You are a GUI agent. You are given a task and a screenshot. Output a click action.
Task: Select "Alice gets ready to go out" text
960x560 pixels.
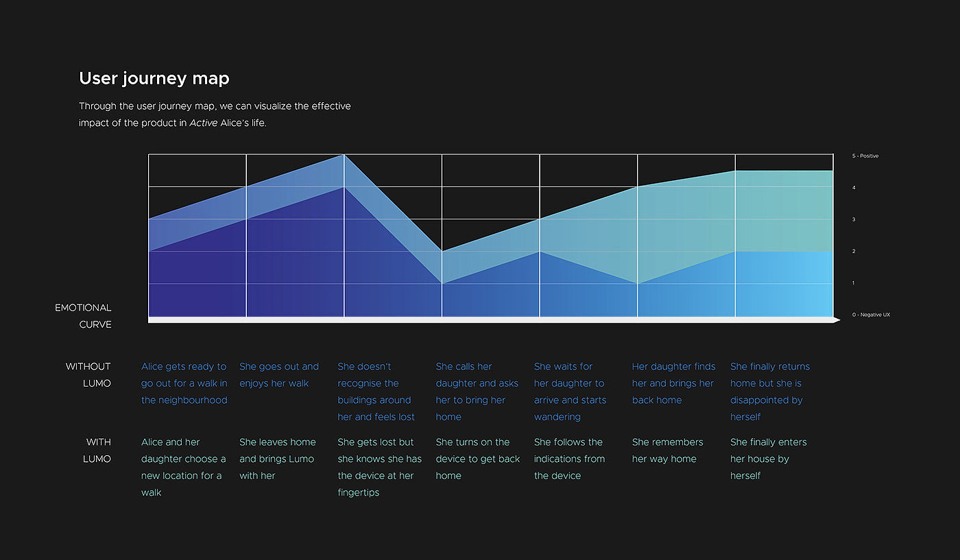coord(184,383)
